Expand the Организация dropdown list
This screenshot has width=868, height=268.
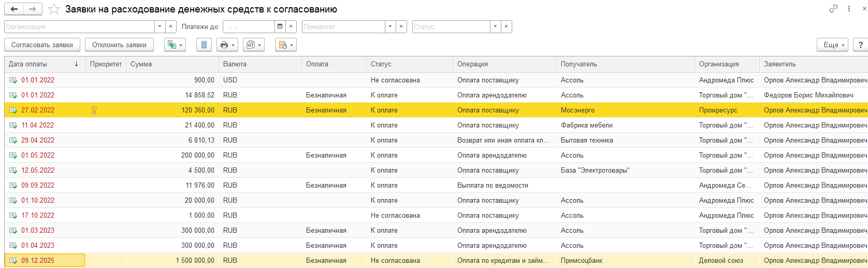(160, 26)
